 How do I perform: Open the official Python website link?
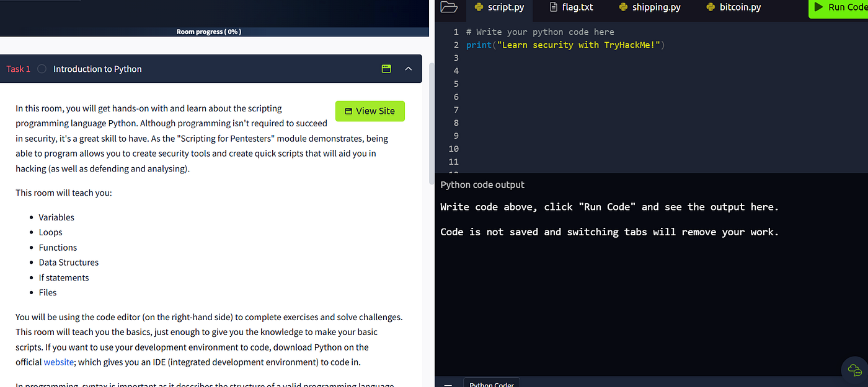click(x=59, y=362)
